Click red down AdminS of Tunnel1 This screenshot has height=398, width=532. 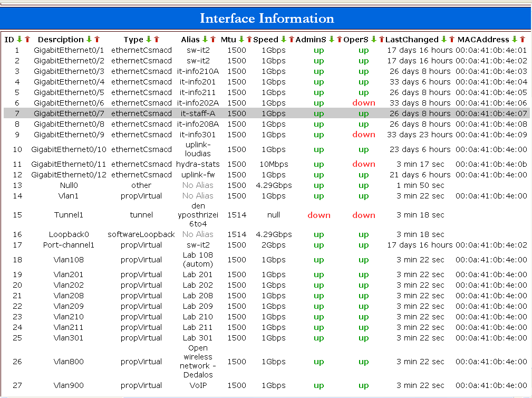[319, 215]
